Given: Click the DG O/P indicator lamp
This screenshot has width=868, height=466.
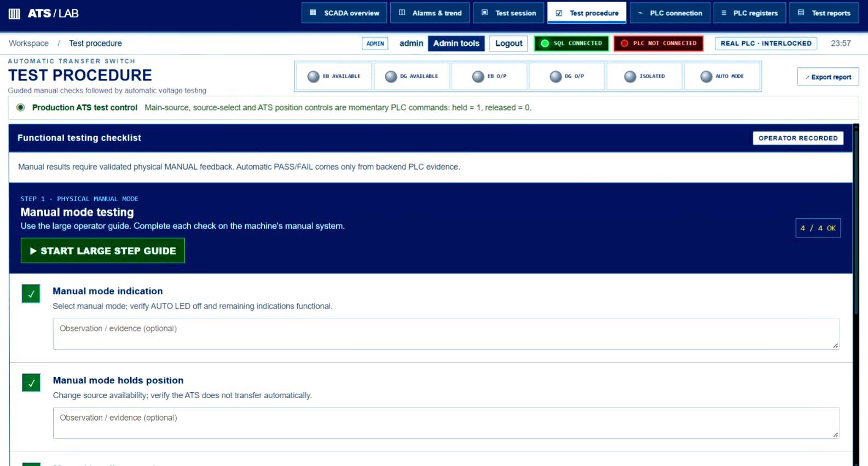Looking at the screenshot, I should tap(555, 77).
